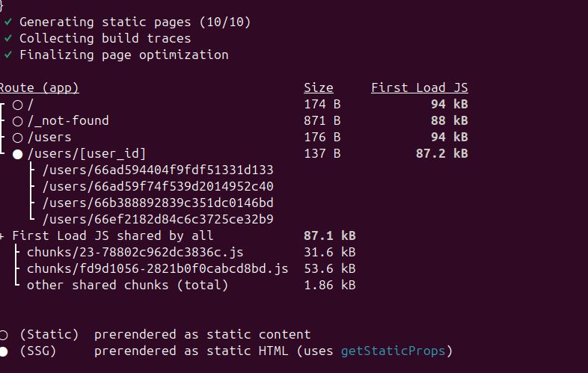Select the Route (app) column header

coord(39,88)
